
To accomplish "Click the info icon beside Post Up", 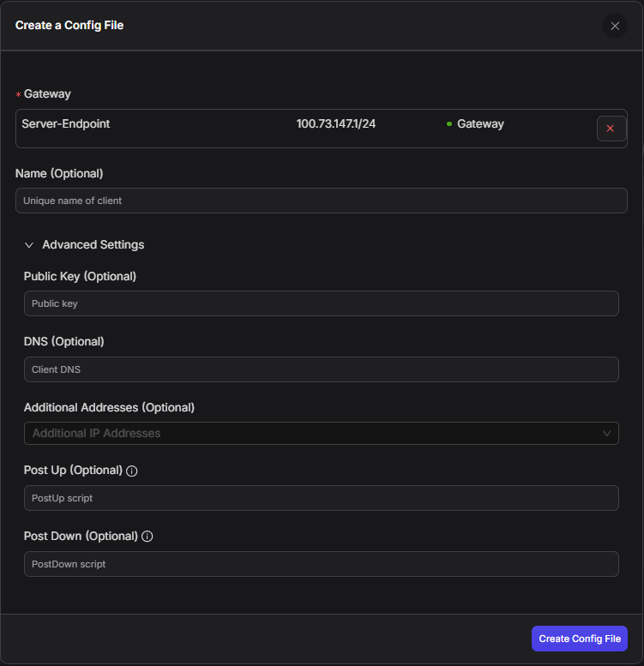I will 132,471.
